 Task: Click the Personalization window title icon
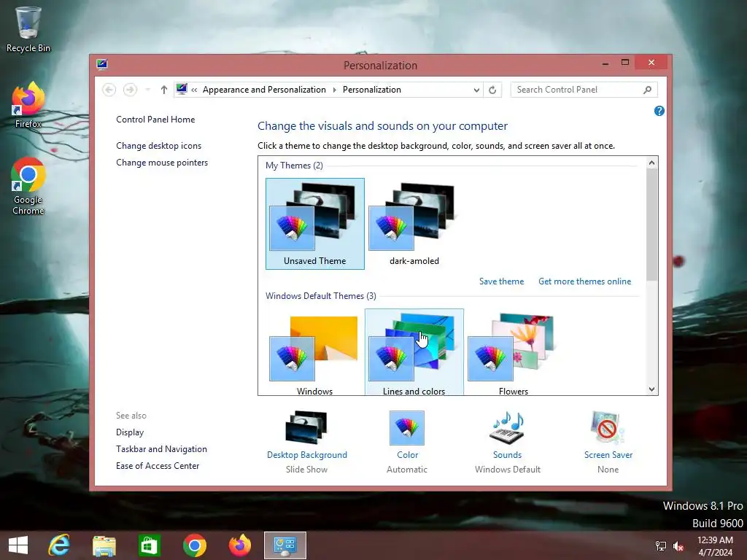[102, 64]
